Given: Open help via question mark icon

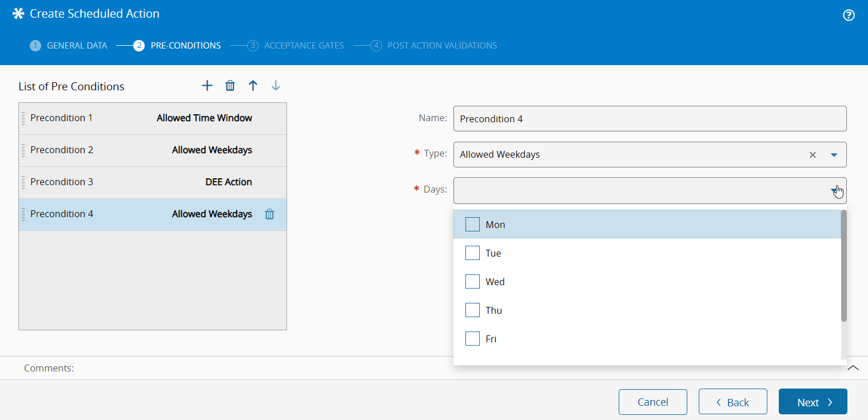Looking at the screenshot, I should [x=849, y=15].
